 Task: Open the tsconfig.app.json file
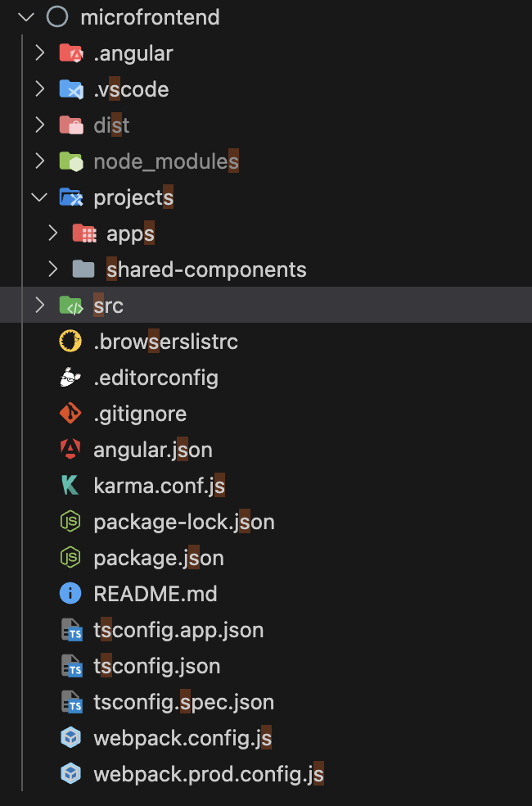(178, 630)
